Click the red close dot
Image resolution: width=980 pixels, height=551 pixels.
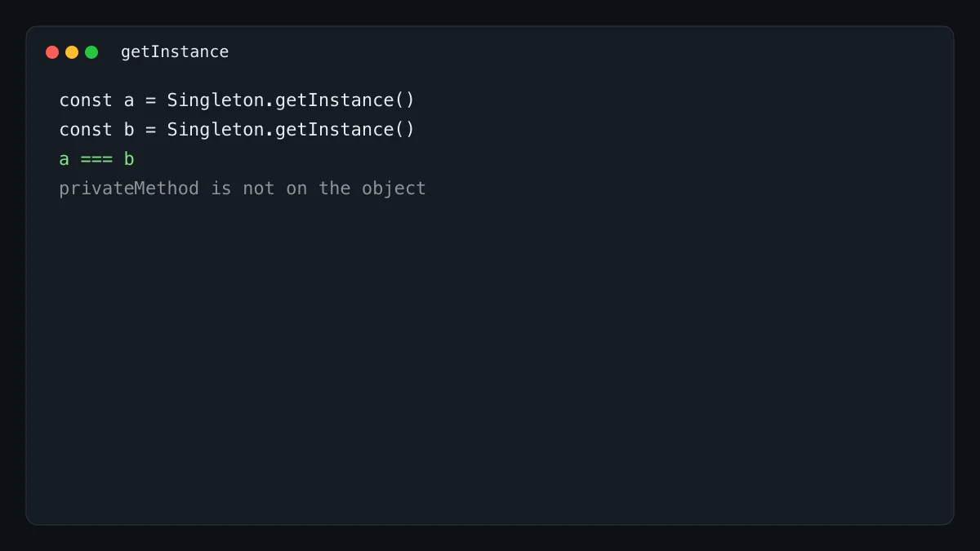click(x=52, y=52)
